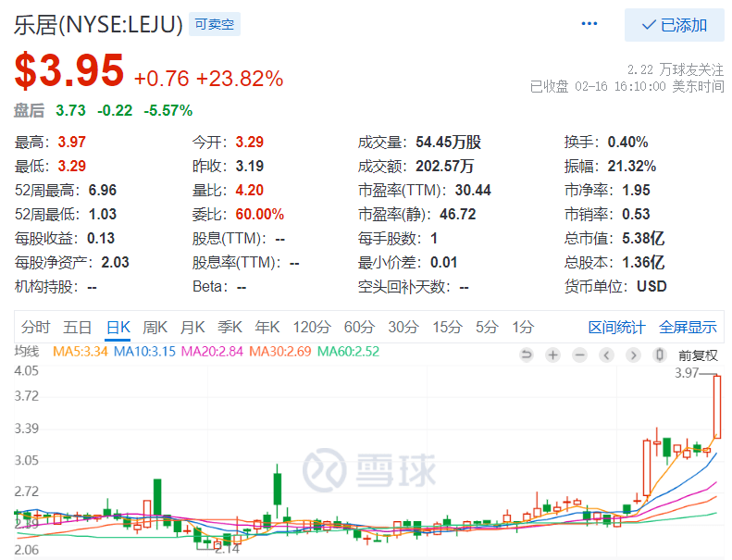Select the 日K tab

coord(118,327)
